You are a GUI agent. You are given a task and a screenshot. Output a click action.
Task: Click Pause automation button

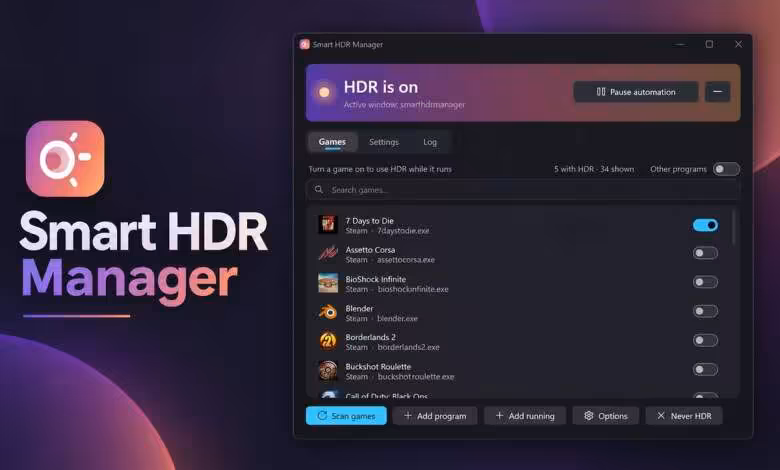[636, 92]
